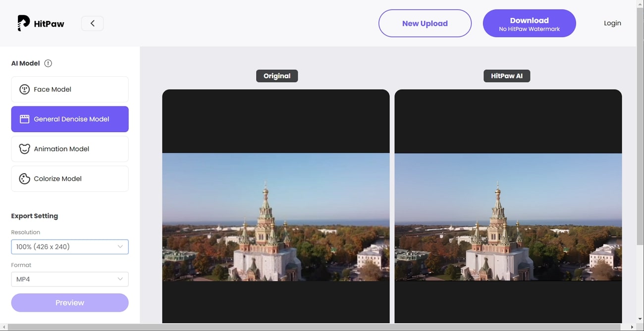This screenshot has width=644, height=331.
Task: Select the HitPaw AI preview label
Action: click(x=507, y=76)
